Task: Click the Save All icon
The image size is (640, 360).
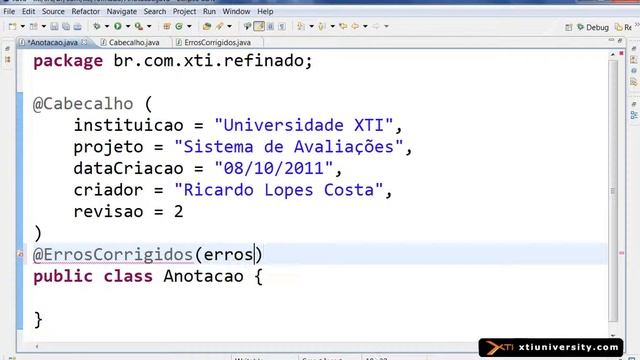Action: click(x=66, y=27)
